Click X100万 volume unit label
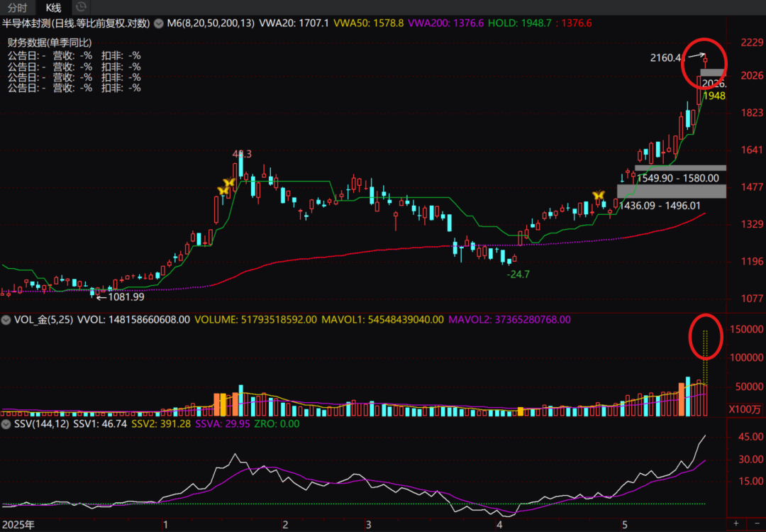 point(745,409)
